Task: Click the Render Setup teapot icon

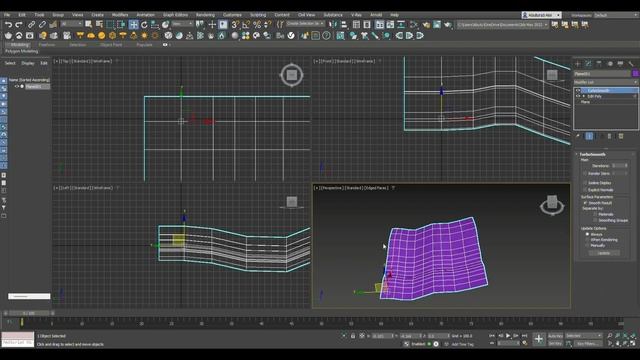Action: point(426,25)
